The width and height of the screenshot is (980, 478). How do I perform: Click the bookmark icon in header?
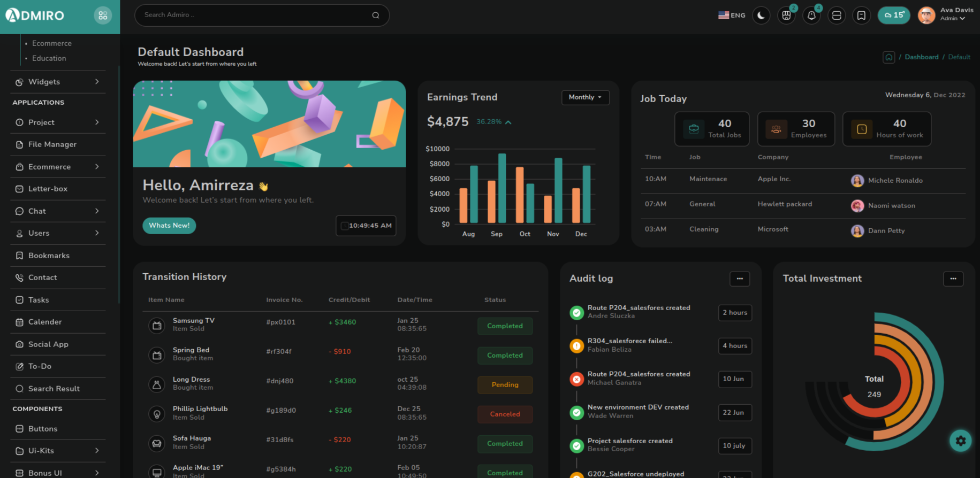pyautogui.click(x=861, y=16)
